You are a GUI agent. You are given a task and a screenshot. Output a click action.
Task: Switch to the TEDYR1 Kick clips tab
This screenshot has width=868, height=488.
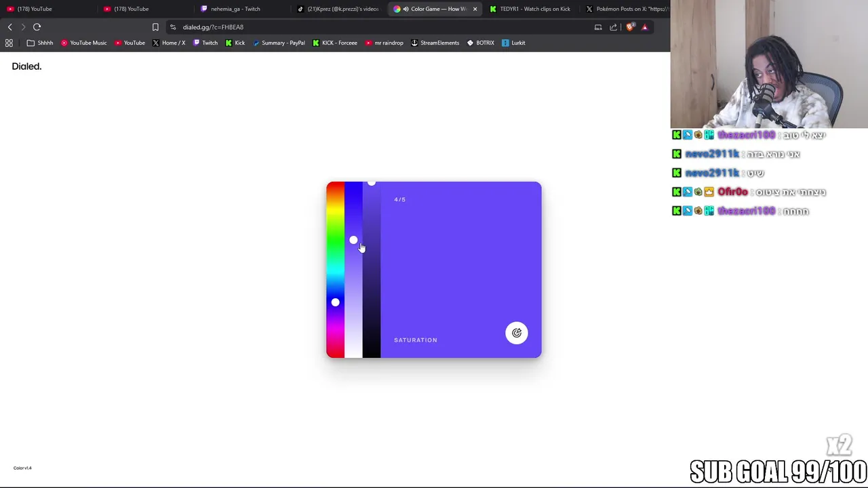click(531, 9)
